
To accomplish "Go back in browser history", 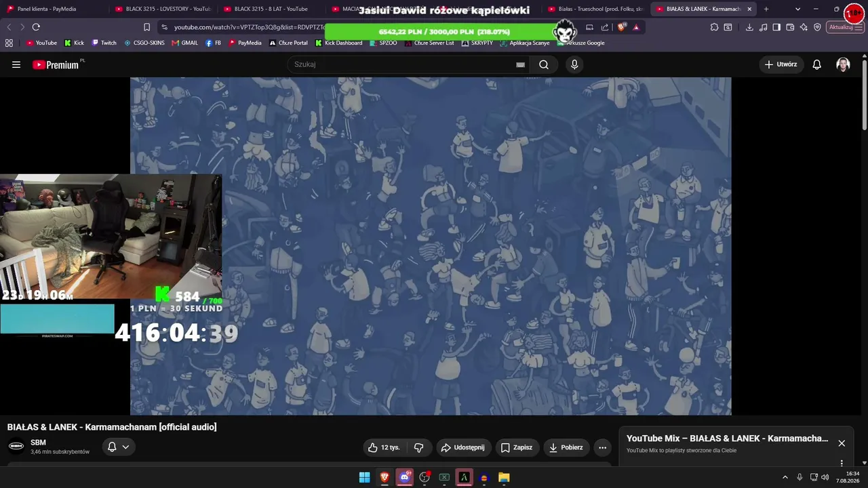I will (9, 27).
